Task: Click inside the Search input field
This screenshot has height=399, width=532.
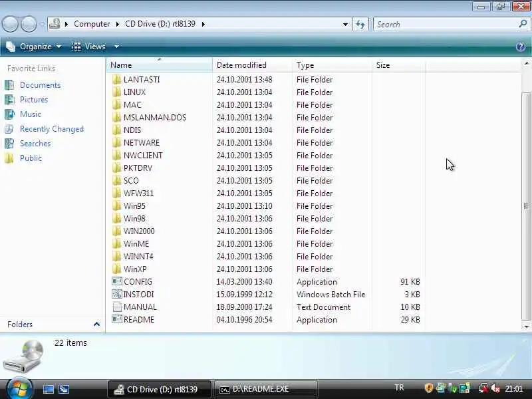Action: tap(446, 24)
